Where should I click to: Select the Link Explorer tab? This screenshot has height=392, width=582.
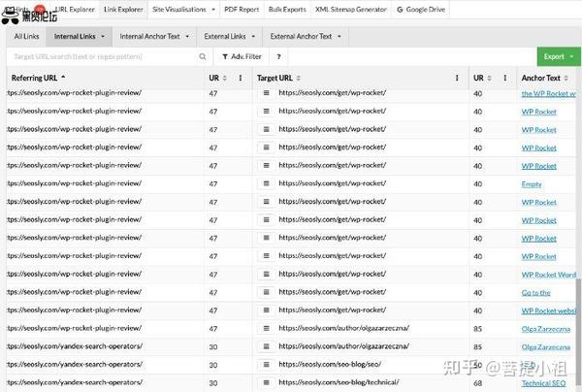click(x=123, y=10)
